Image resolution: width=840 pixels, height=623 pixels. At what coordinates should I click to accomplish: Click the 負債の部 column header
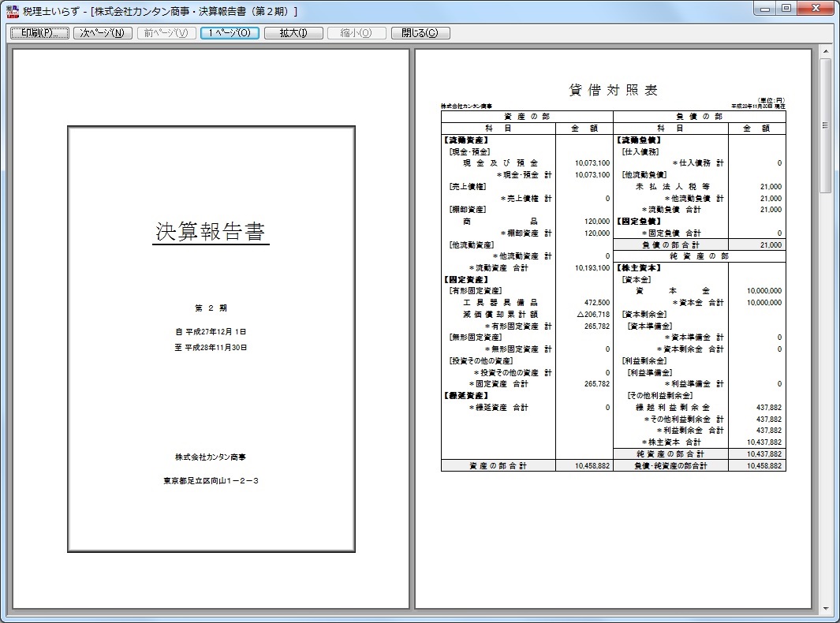point(699,117)
